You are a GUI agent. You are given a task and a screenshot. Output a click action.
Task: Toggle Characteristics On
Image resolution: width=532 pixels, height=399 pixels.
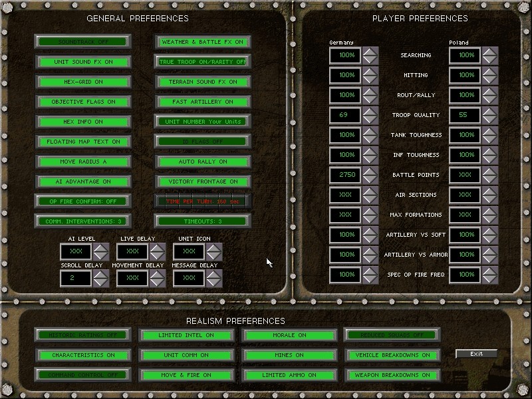tap(82, 355)
